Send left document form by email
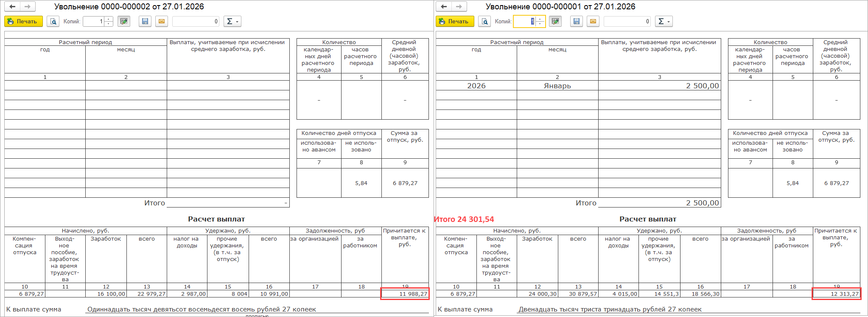This screenshot has width=868, height=317. (x=161, y=21)
